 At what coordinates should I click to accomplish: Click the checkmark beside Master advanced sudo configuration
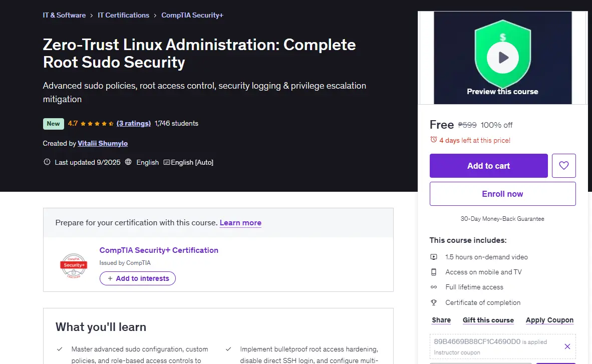pos(60,349)
